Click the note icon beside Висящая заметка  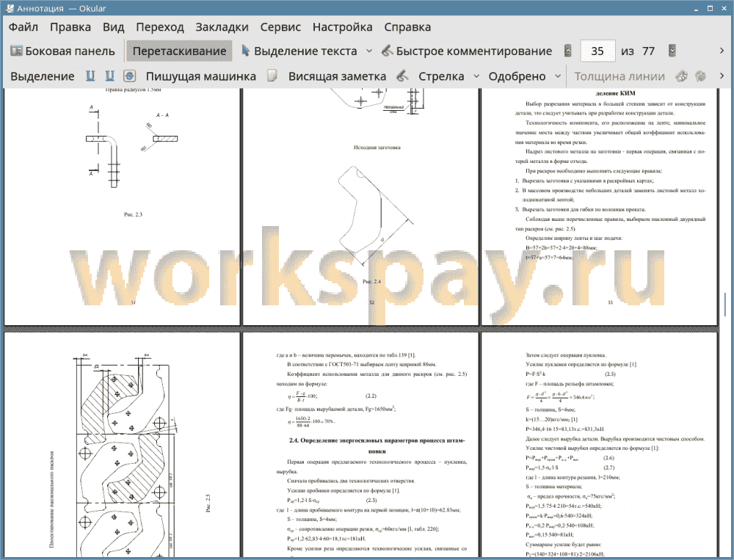(x=272, y=76)
